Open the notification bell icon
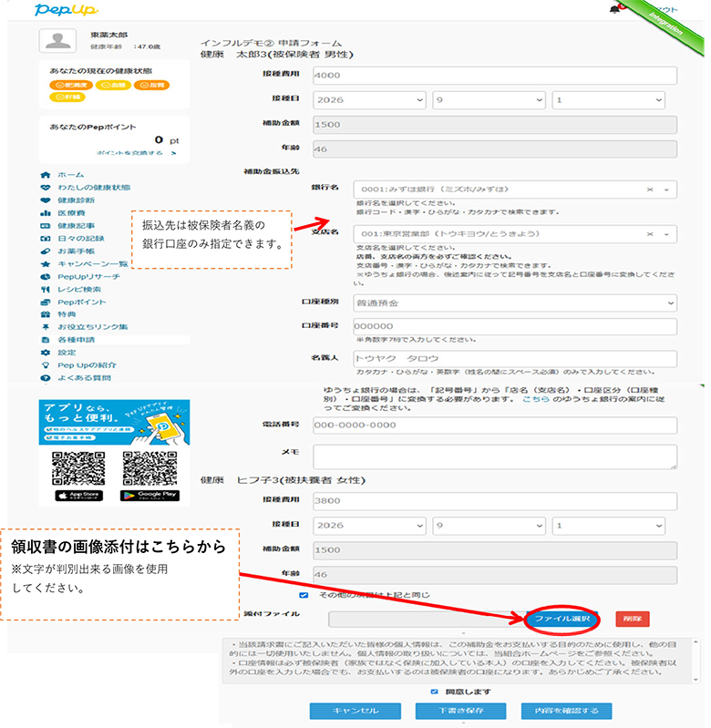The width and height of the screenshot is (711, 728). click(x=614, y=9)
